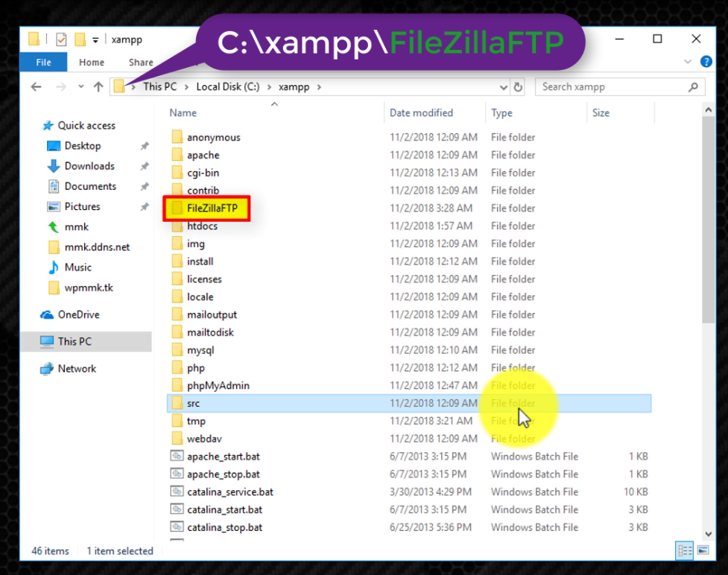Select the webdav folder icon
728x575 pixels.
(x=177, y=439)
